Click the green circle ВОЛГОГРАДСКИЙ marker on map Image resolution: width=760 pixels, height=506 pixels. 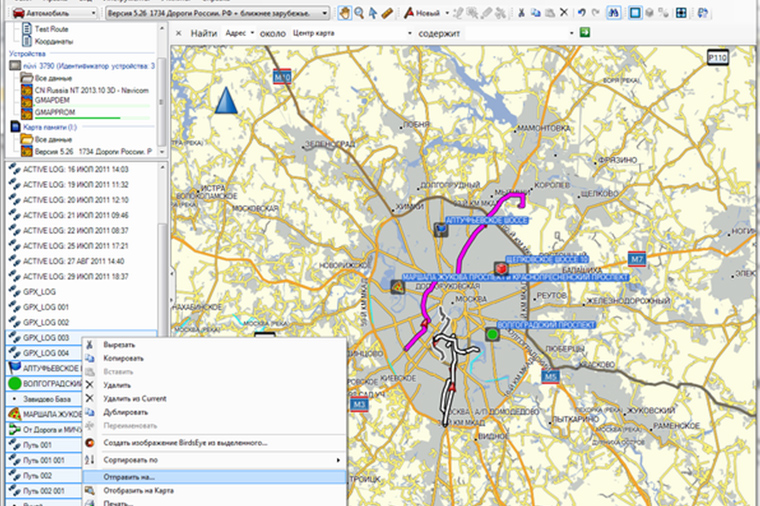(492, 334)
